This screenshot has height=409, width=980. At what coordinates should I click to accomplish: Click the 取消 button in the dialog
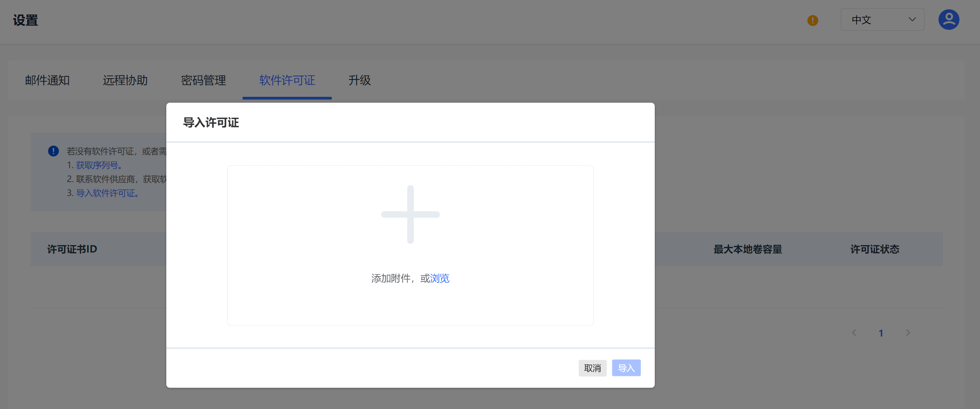coord(592,368)
